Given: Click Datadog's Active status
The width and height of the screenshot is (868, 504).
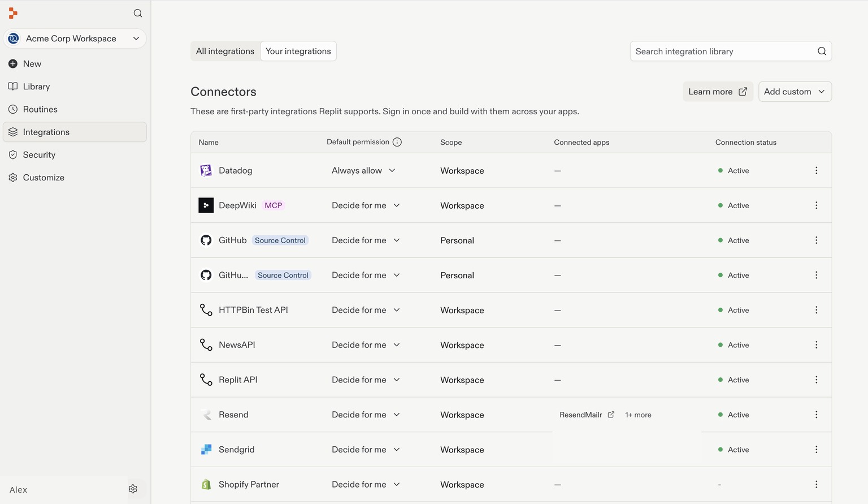Looking at the screenshot, I should click(x=734, y=171).
